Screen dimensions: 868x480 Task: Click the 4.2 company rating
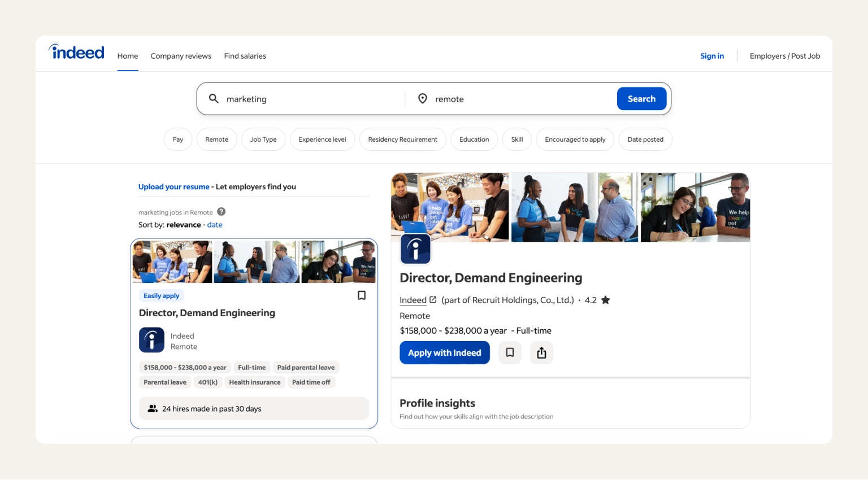[591, 300]
